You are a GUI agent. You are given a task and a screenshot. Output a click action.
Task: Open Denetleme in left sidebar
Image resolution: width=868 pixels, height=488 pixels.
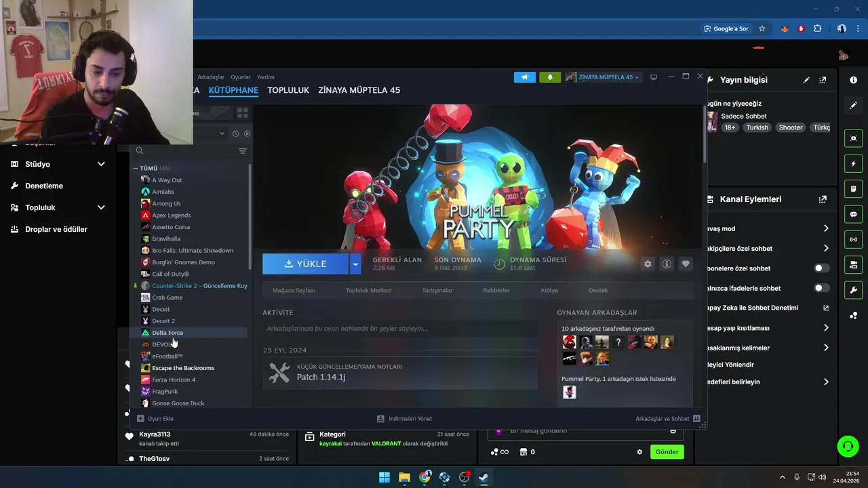[44, 186]
